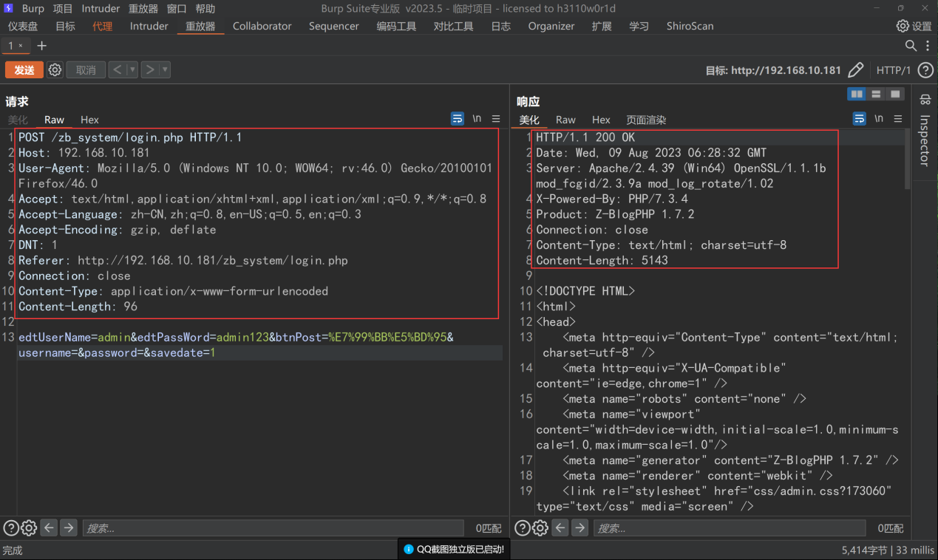This screenshot has width=938, height=560.
Task: Toggle \n non-printable characters in response panel
Action: tap(878, 118)
